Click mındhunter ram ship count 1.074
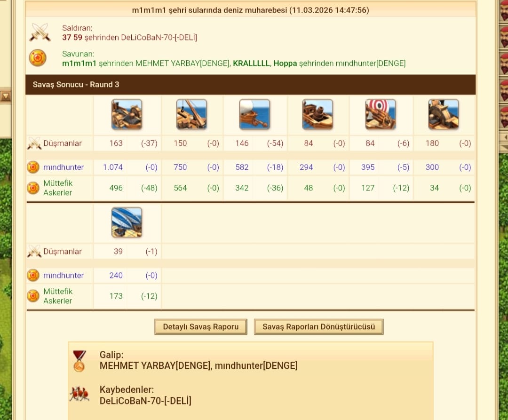Viewport: 508px width, 420px height. click(113, 167)
